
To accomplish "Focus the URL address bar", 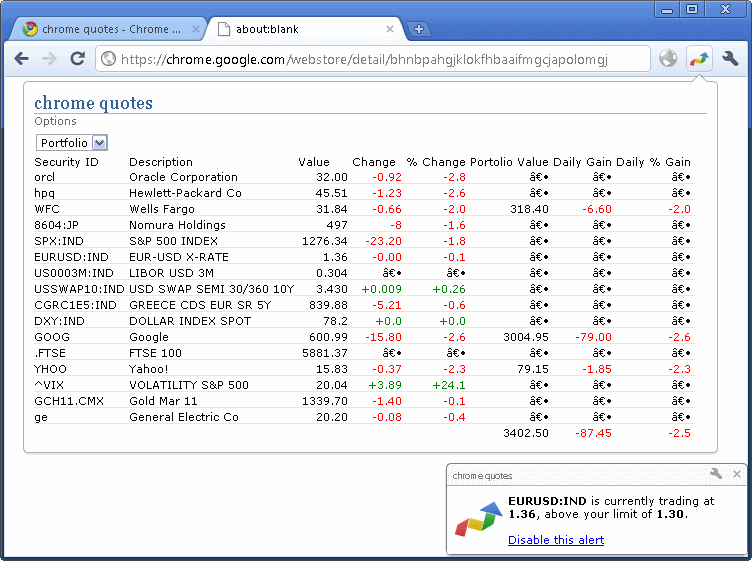I will (x=373, y=59).
